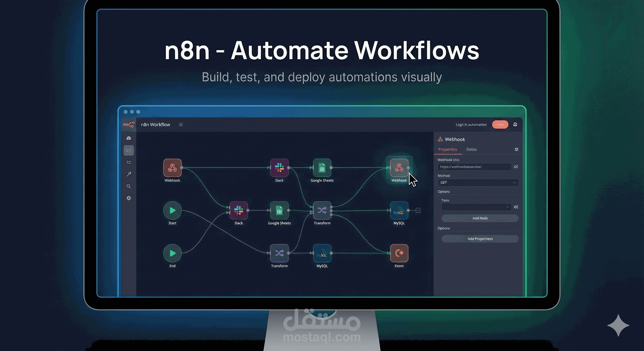Image resolution: width=644 pixels, height=351 pixels.
Task: Open the Method GET dropdown
Action: coord(478,183)
